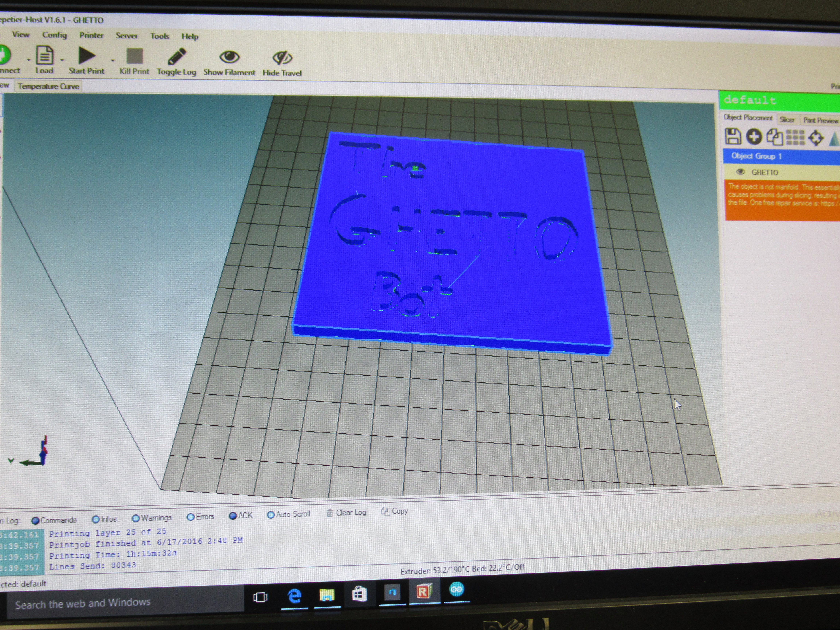
Task: Select the Object Group 1 row
Action: 781,156
